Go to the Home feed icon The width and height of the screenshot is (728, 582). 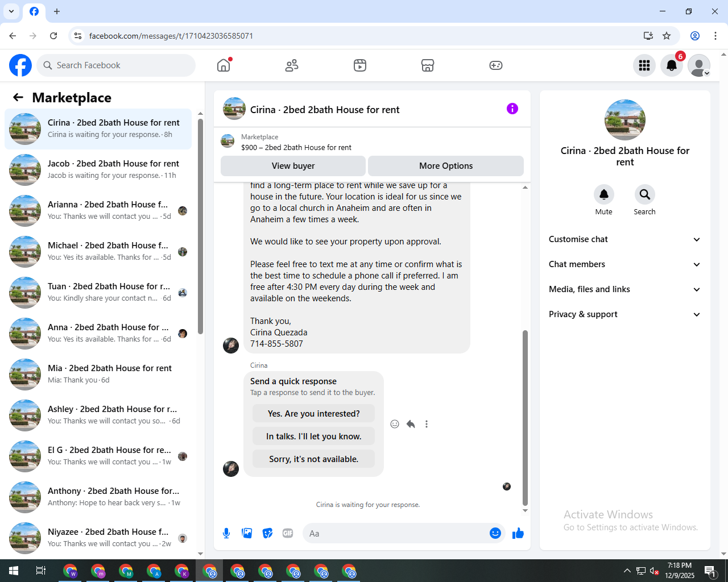[224, 65]
